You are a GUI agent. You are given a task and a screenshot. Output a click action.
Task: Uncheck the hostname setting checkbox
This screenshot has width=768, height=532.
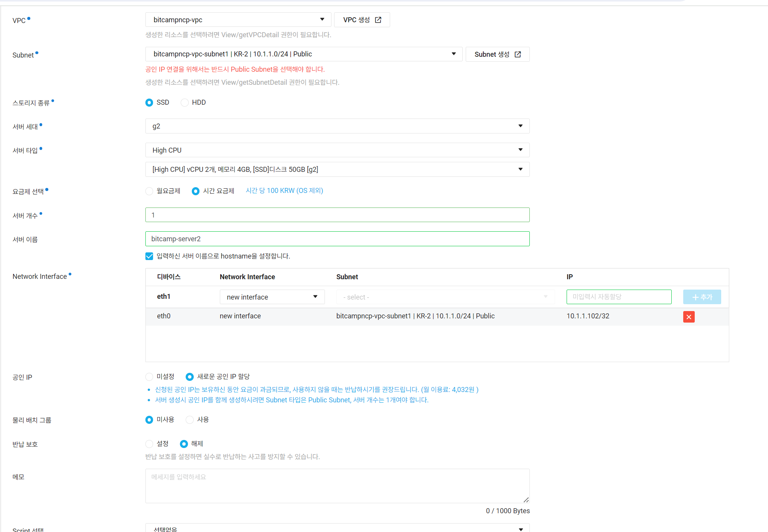(x=149, y=256)
